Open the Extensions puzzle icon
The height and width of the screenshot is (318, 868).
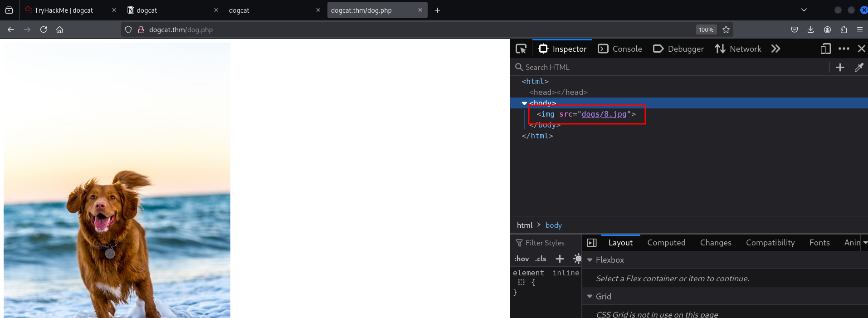click(x=844, y=30)
